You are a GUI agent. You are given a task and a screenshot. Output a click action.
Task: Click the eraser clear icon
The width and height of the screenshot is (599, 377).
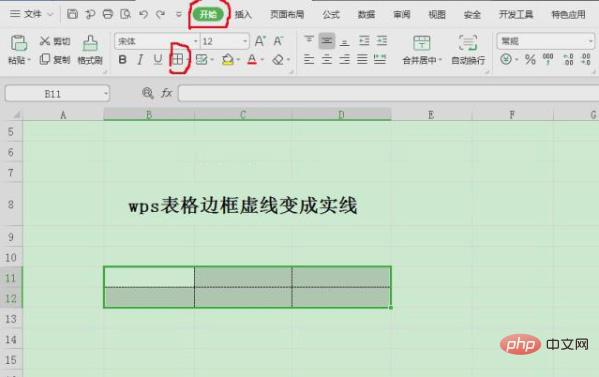click(278, 60)
